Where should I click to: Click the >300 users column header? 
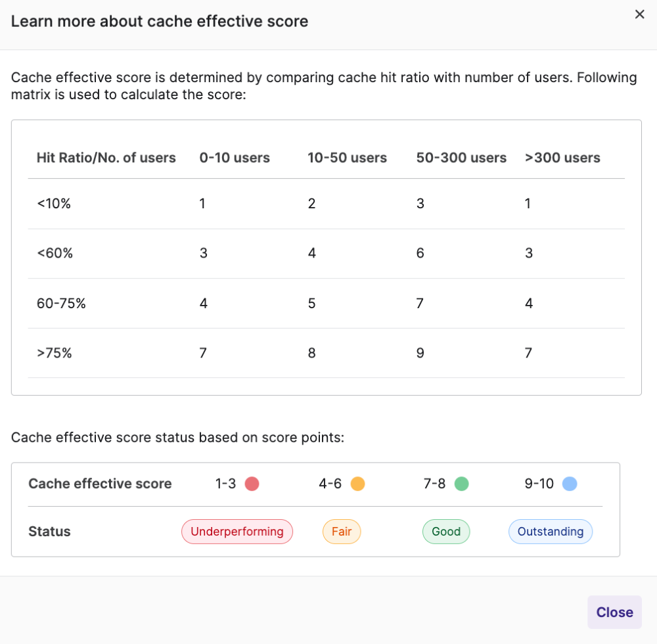click(x=562, y=158)
